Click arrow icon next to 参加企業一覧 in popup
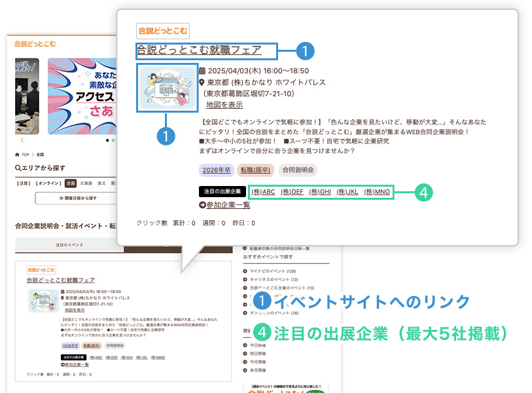Viewport: 532px width, 393px height. coord(202,206)
